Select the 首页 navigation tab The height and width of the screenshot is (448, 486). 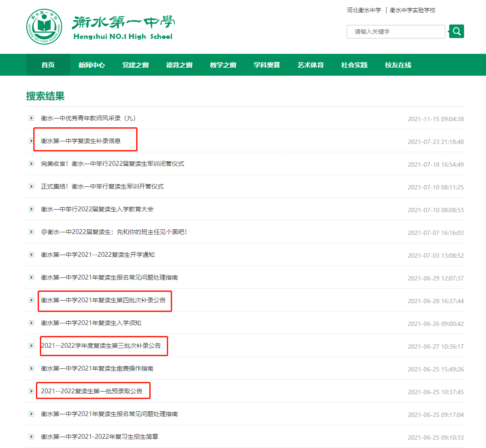pos(47,65)
